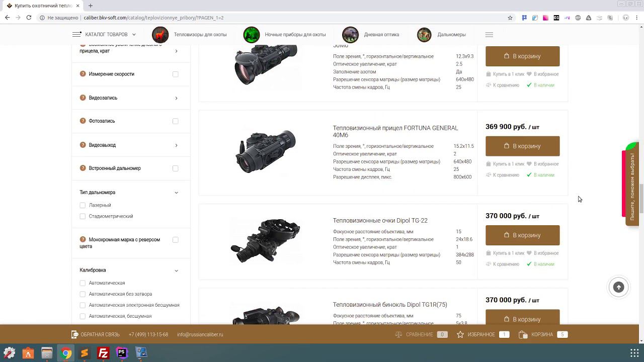Click the page vertical scrollbar thumb
The image size is (644, 362).
tap(641, 199)
